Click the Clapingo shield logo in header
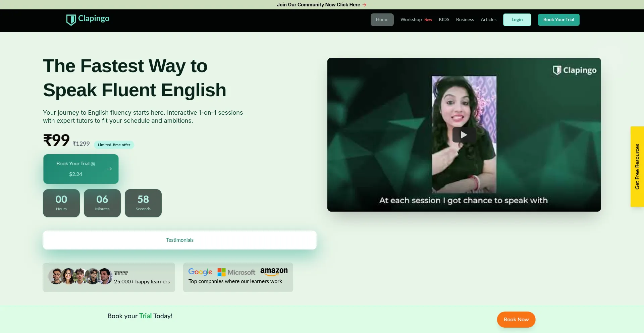Image resolution: width=644 pixels, height=333 pixels. click(71, 20)
